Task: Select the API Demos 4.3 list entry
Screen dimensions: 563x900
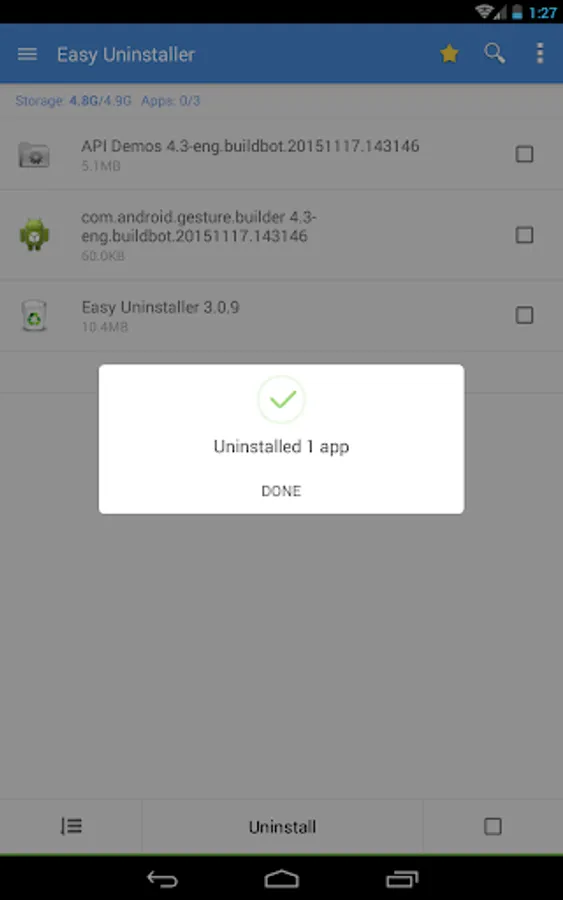Action: (x=281, y=154)
